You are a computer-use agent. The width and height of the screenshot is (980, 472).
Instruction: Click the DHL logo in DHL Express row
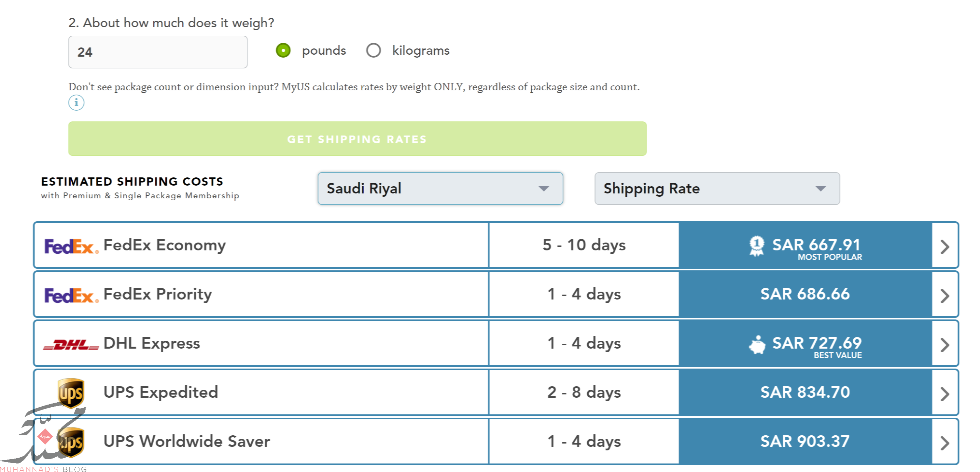(71, 345)
